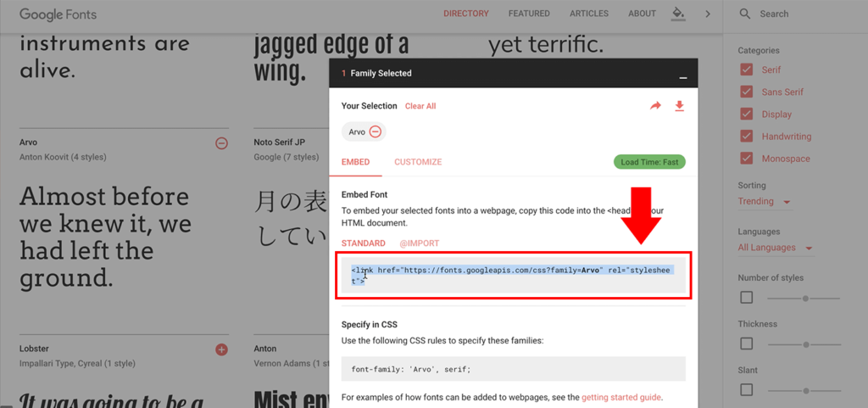Screen dimensions: 868x408
Task: Enable the Thickness filter checkbox
Action: (x=747, y=344)
